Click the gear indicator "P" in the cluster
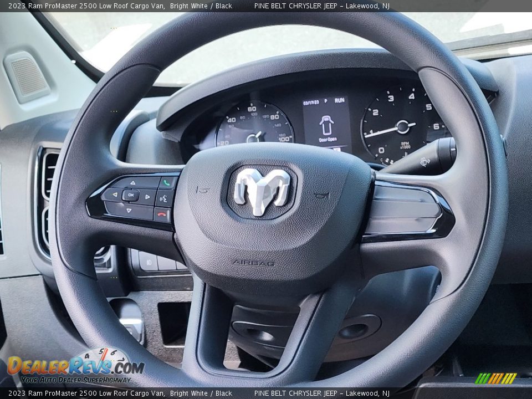532x399 pixels. point(326,101)
